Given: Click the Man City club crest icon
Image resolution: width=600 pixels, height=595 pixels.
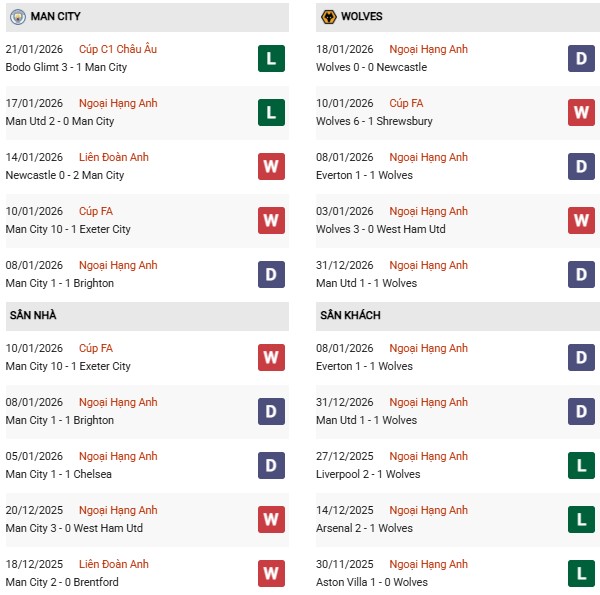Looking at the screenshot, I should [15, 17].
